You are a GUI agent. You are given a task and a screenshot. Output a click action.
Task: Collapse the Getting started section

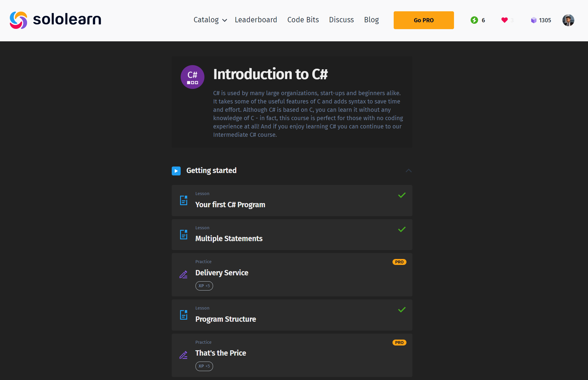pos(409,171)
